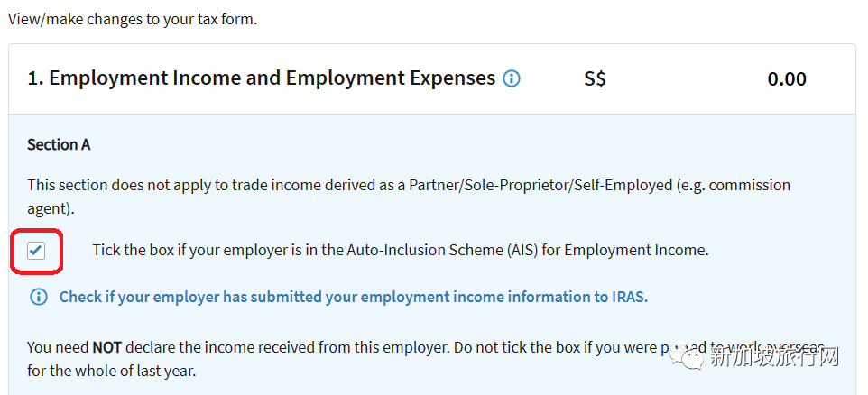Click 'You need' at start of declaration note
The width and height of the screenshot is (868, 395).
tap(58, 347)
